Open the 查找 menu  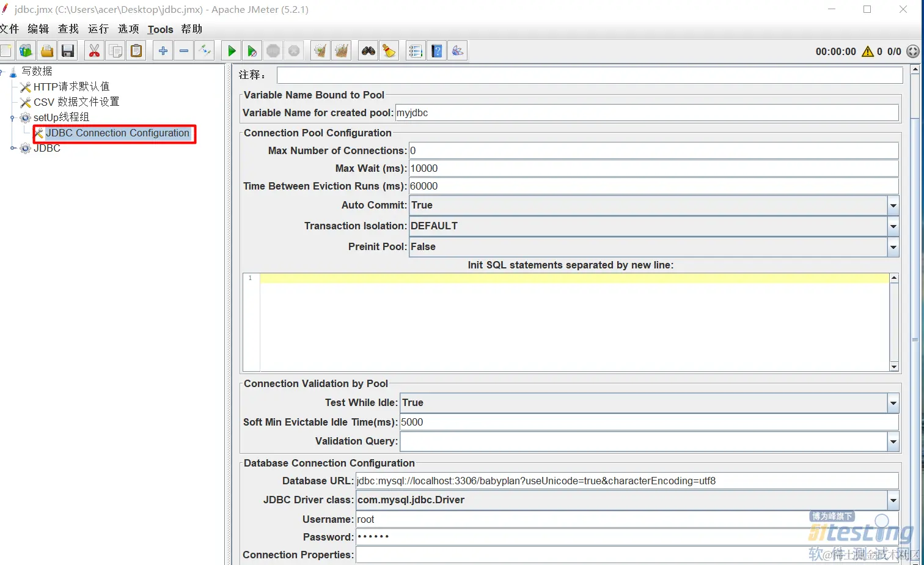pyautogui.click(x=68, y=29)
